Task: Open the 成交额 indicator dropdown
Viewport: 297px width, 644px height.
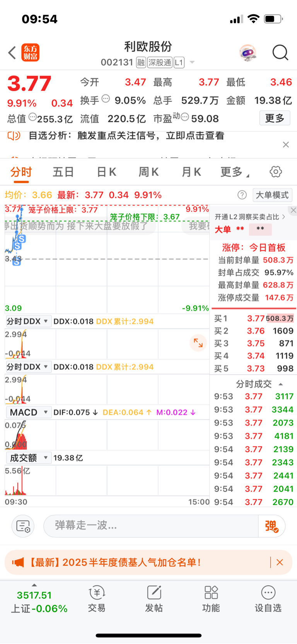Action: (x=29, y=458)
